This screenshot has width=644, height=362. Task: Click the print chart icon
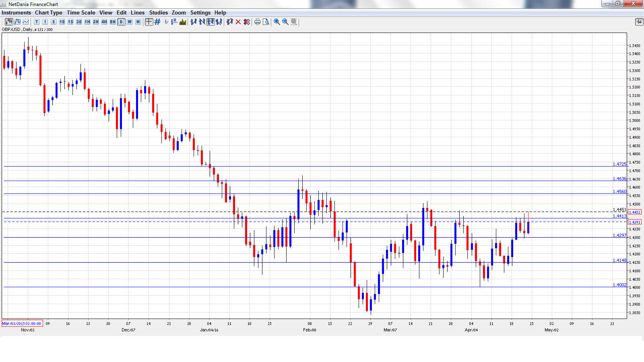[258, 22]
